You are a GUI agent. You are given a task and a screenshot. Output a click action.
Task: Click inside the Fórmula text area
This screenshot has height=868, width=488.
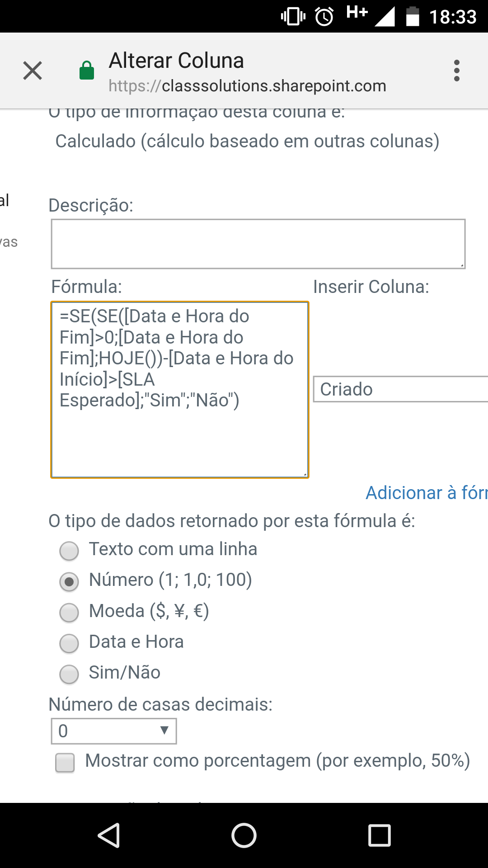coord(180,390)
